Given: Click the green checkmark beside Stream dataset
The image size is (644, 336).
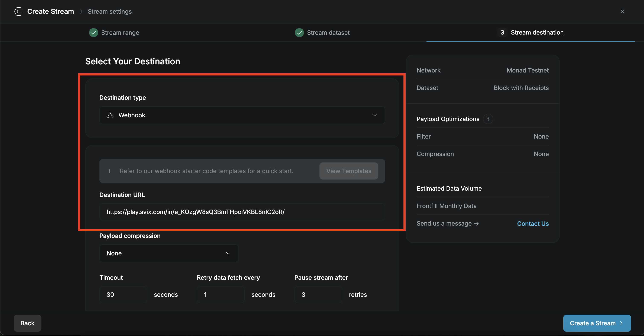Looking at the screenshot, I should click(x=299, y=32).
